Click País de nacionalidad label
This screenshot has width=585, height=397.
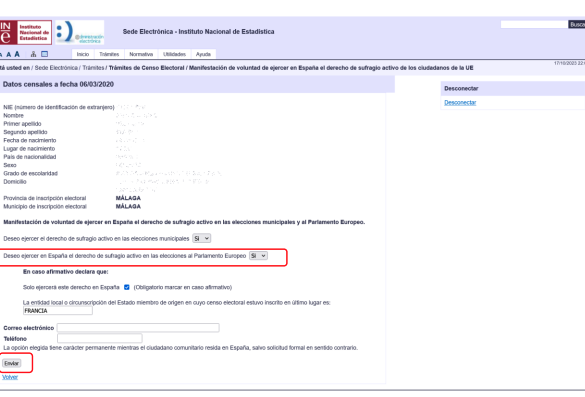30,157
